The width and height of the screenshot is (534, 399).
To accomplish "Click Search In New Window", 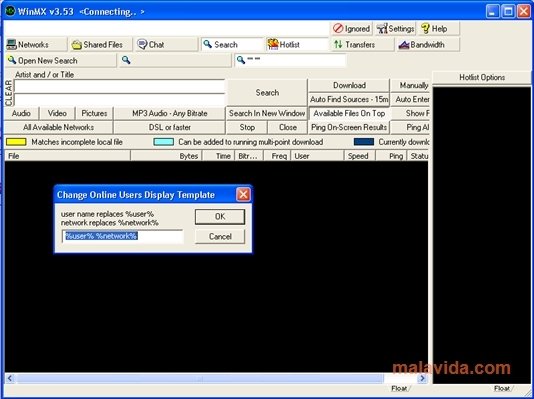I will 267,113.
